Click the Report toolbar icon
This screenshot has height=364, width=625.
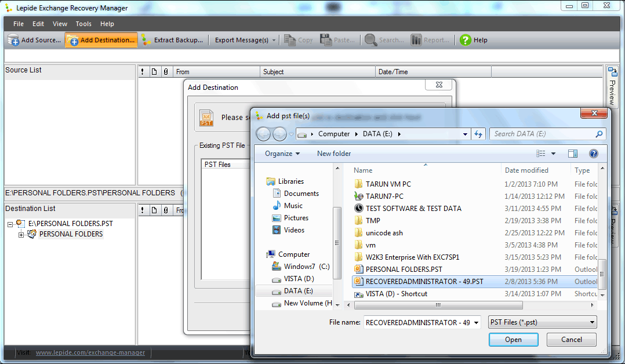(416, 40)
